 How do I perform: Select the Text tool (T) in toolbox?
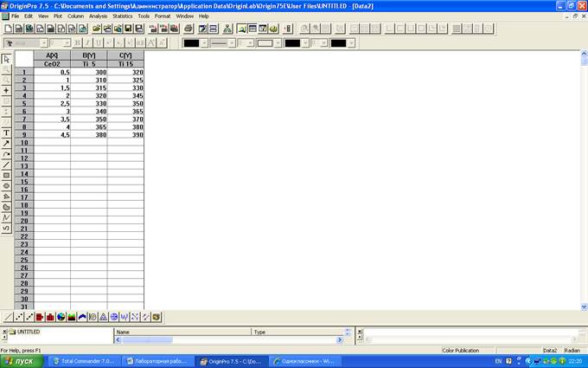tap(6, 133)
